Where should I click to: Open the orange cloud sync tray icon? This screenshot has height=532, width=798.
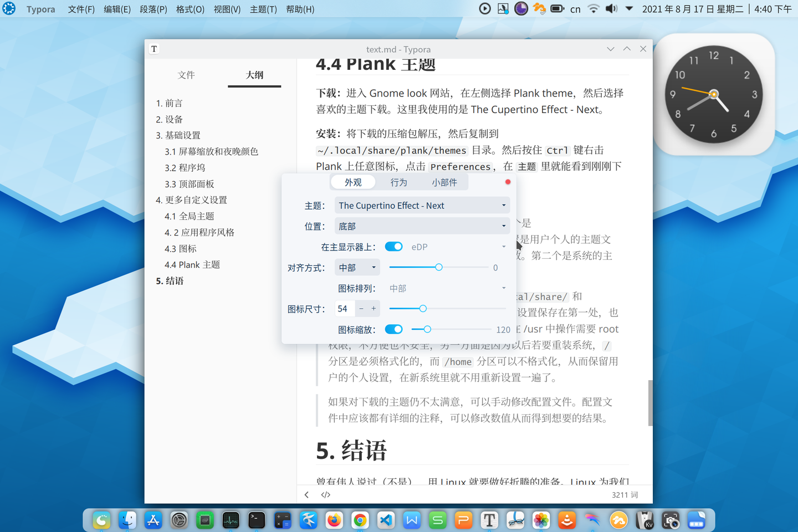point(539,8)
